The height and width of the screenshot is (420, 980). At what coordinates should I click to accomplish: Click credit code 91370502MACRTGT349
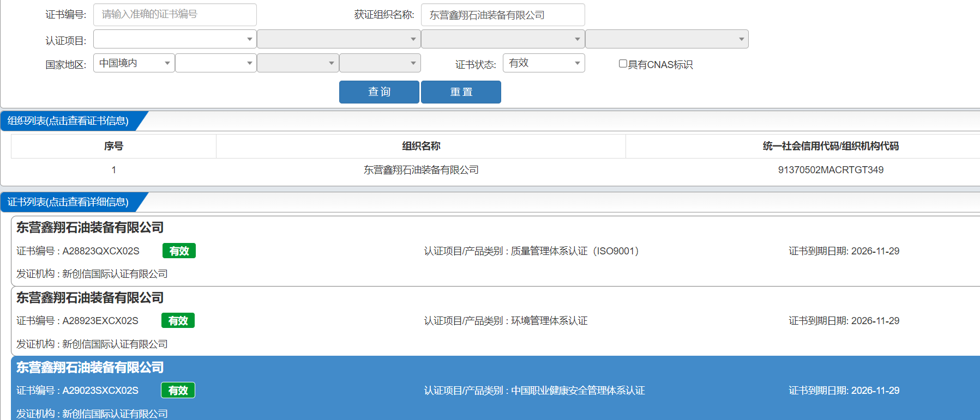coord(831,170)
